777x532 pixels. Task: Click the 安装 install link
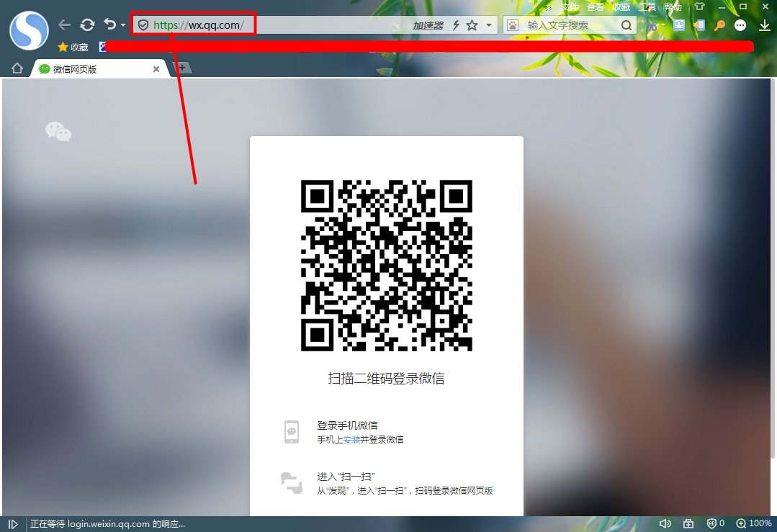[x=351, y=439]
